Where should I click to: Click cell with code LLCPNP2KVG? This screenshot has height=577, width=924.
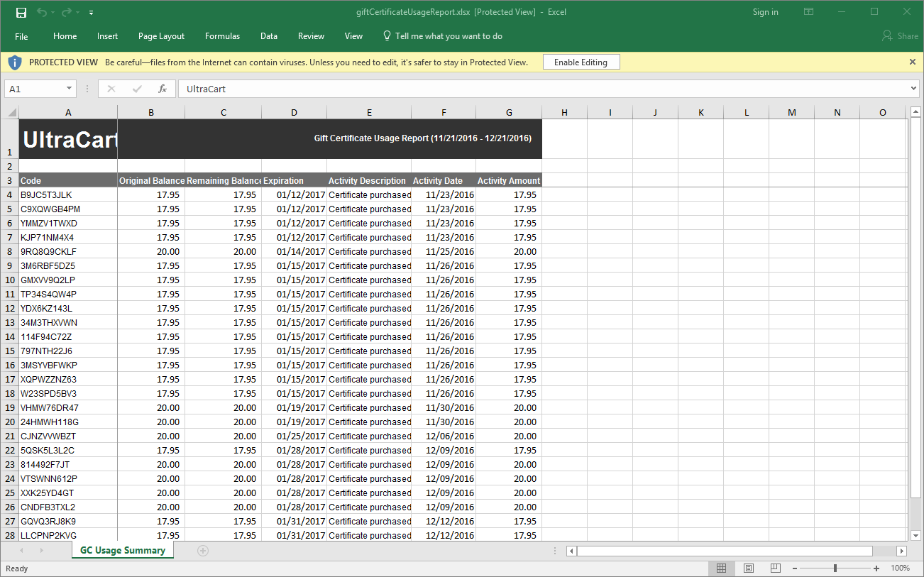click(68, 535)
